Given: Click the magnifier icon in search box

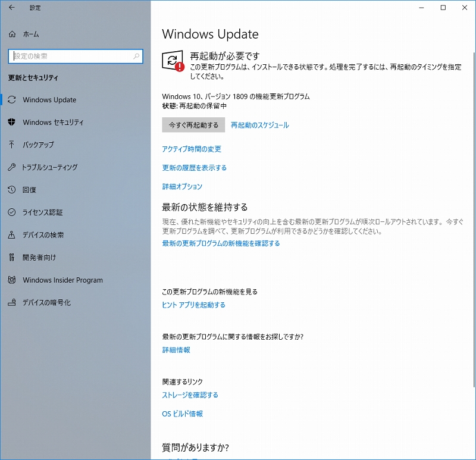Looking at the screenshot, I should pos(136,56).
